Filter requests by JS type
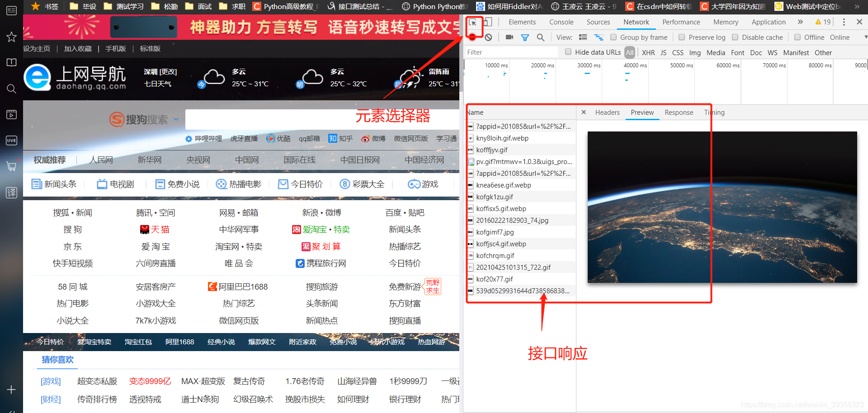 pos(663,53)
